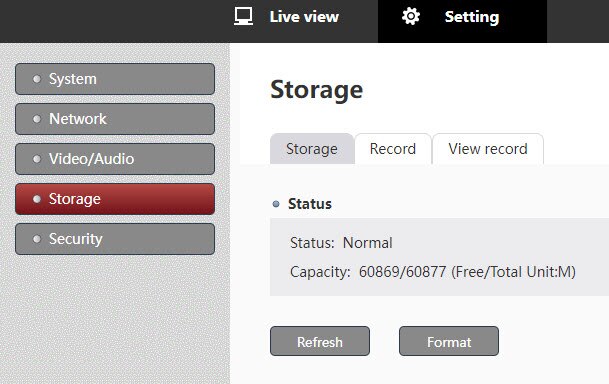Switch to the Record tab
This screenshot has height=384, width=609.
coord(393,149)
